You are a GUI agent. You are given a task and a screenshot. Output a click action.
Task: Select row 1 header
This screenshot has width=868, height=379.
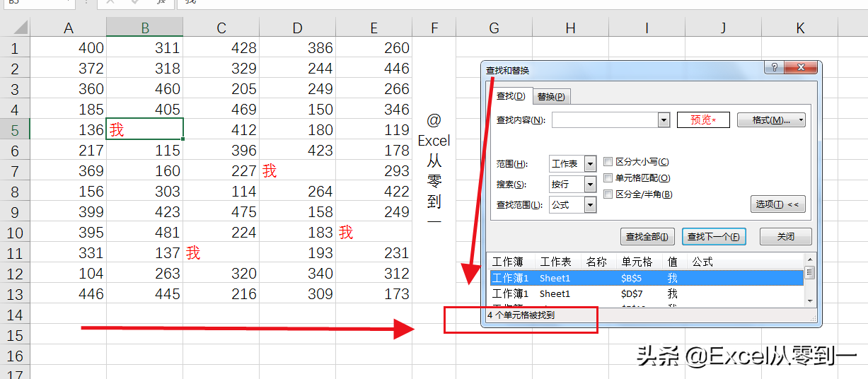pos(15,48)
